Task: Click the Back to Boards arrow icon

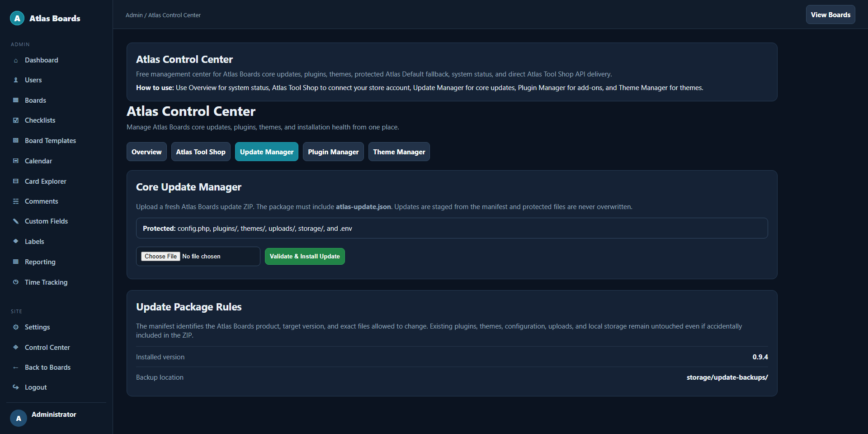Action: 16,367
